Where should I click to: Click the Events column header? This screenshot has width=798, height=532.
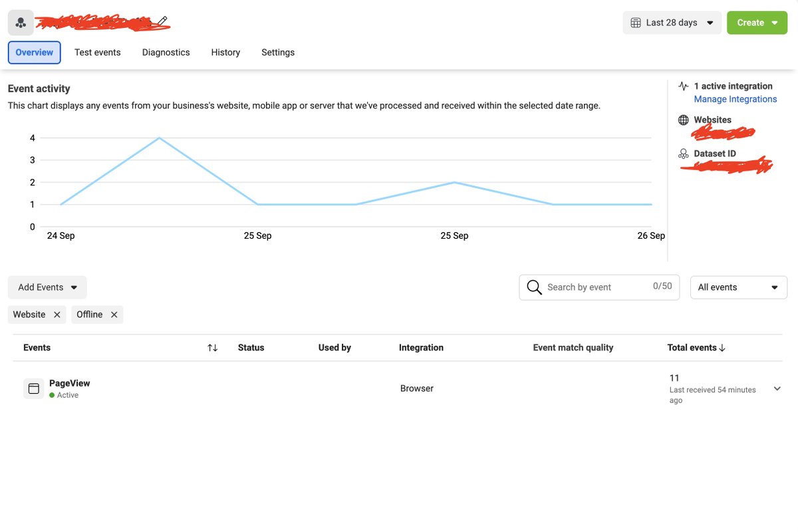tap(37, 348)
